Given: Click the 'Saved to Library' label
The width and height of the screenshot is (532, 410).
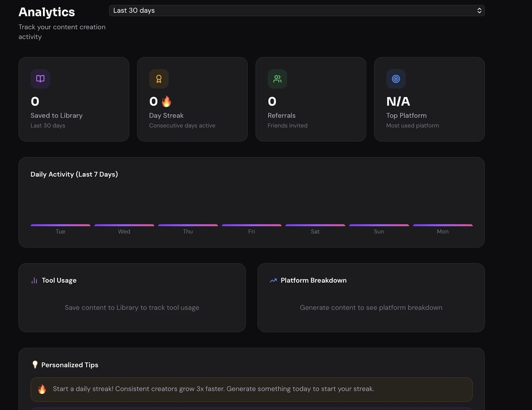Looking at the screenshot, I should click(x=57, y=115).
